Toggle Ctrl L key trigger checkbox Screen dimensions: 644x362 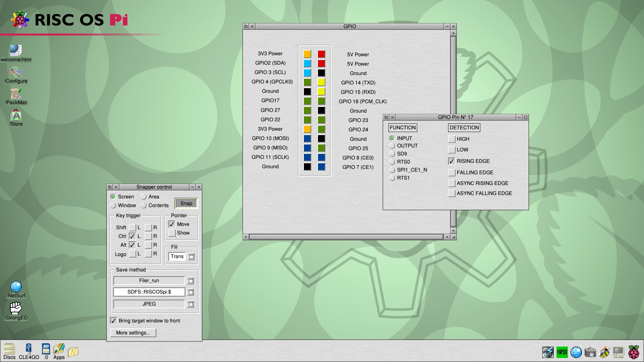click(132, 236)
